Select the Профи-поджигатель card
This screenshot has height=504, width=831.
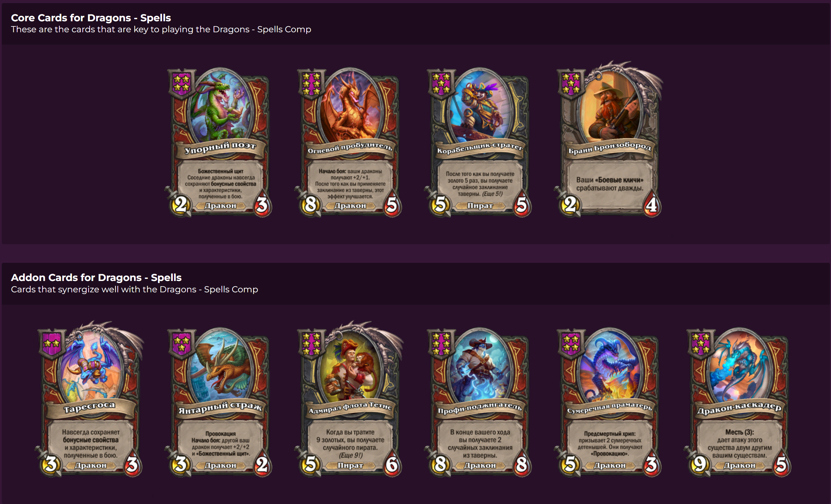(x=479, y=402)
